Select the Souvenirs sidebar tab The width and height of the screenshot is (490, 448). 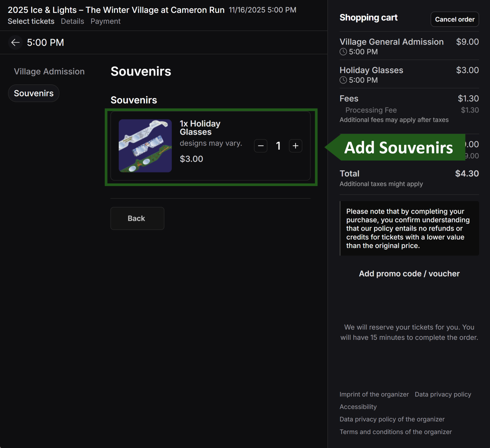coord(33,93)
